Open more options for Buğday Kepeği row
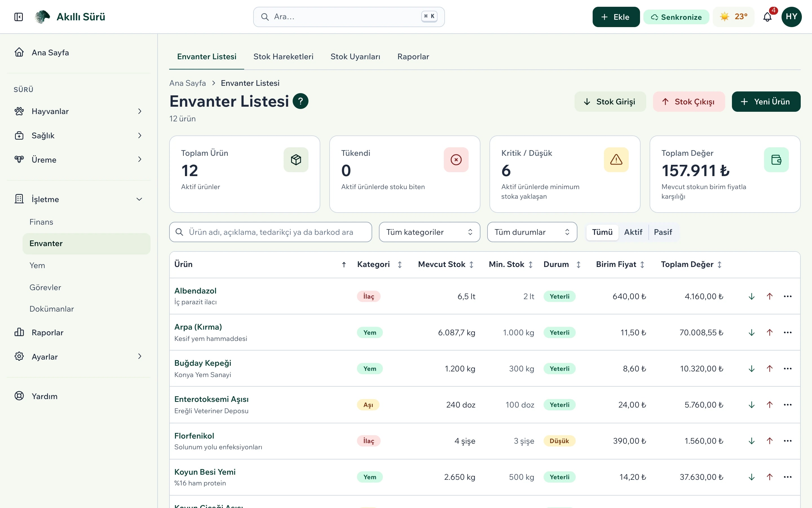Screen dimensions: 812x508 coord(787,369)
